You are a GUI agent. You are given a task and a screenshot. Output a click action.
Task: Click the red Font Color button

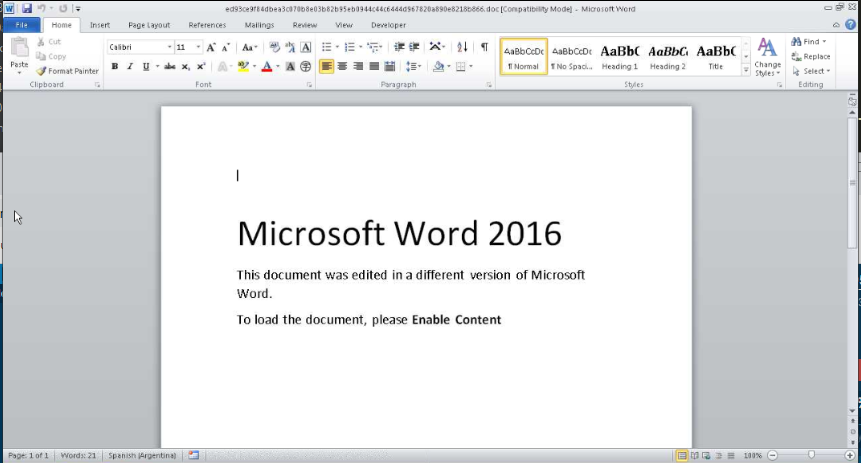click(x=267, y=66)
